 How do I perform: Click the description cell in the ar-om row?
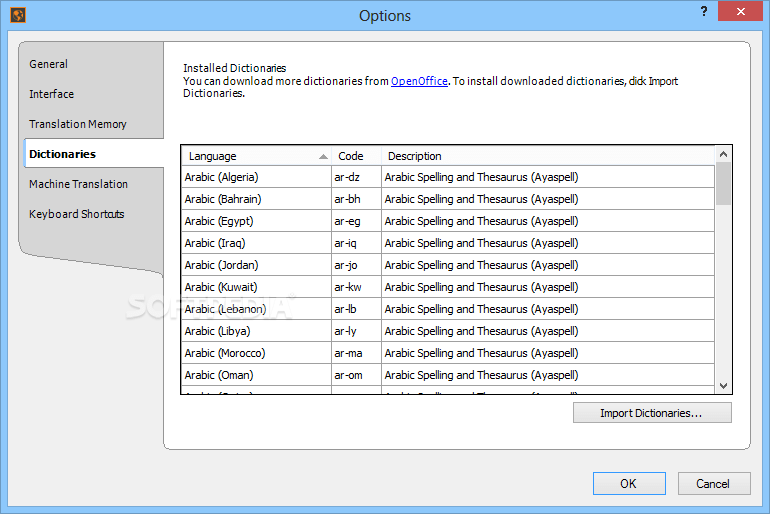[548, 375]
